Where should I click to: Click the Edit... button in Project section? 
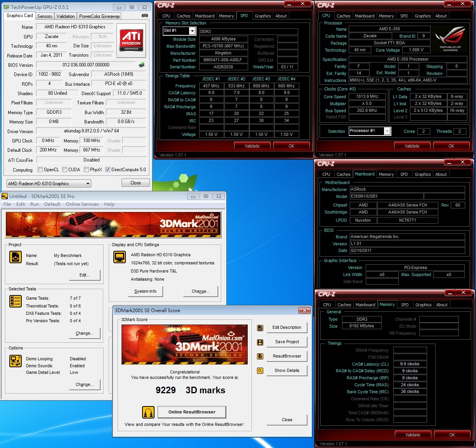click(84, 275)
